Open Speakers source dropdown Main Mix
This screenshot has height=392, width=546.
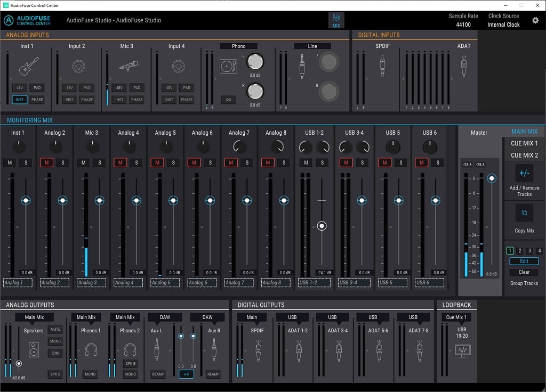pos(34,317)
